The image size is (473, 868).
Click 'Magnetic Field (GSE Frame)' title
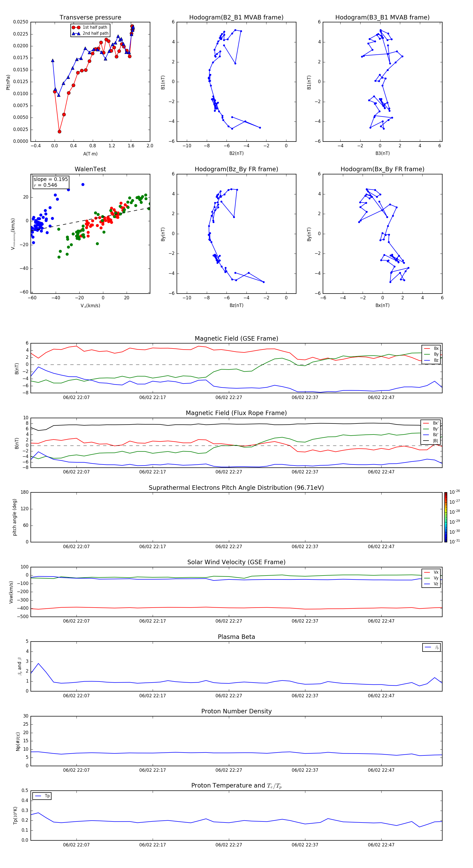[x=236, y=339]
